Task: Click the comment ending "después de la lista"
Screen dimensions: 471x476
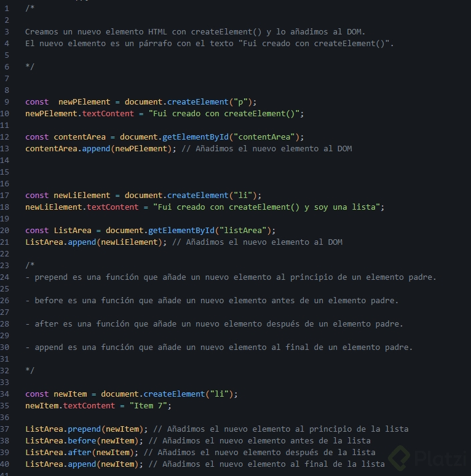Action: pos(259,452)
